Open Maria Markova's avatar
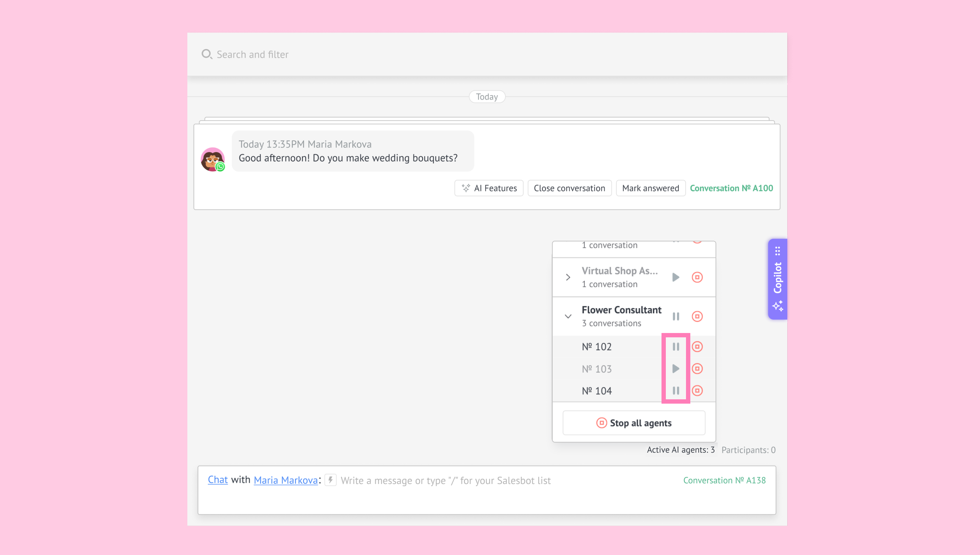Viewport: 980px width, 555px height. pyautogui.click(x=213, y=159)
